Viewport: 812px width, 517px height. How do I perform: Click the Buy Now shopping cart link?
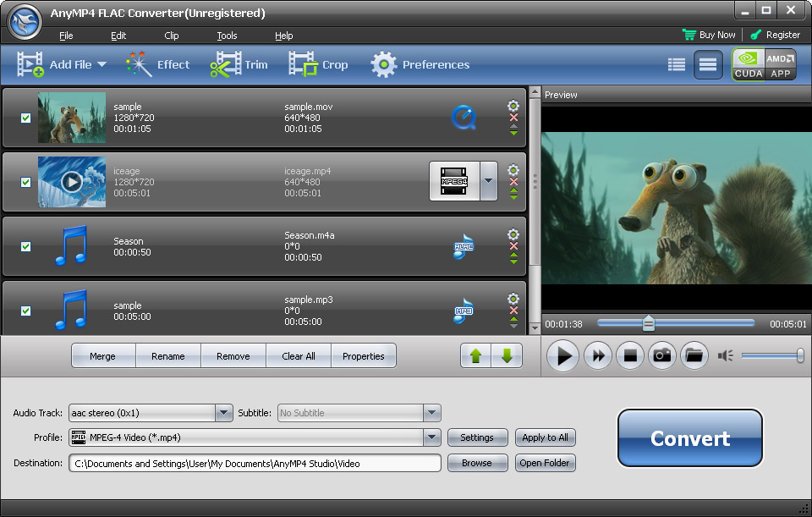[709, 35]
